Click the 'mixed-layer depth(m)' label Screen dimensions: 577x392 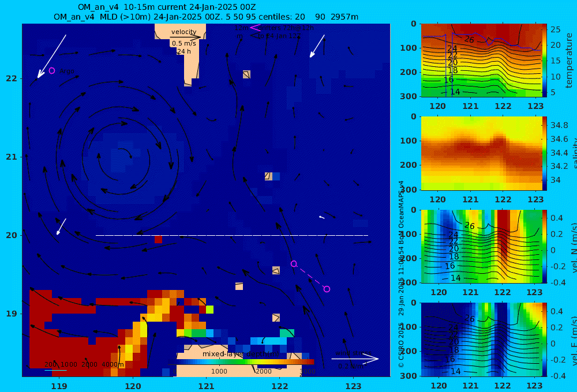(x=241, y=354)
